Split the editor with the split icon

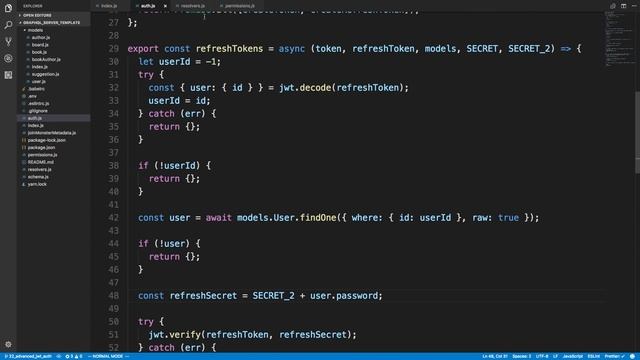(623, 6)
